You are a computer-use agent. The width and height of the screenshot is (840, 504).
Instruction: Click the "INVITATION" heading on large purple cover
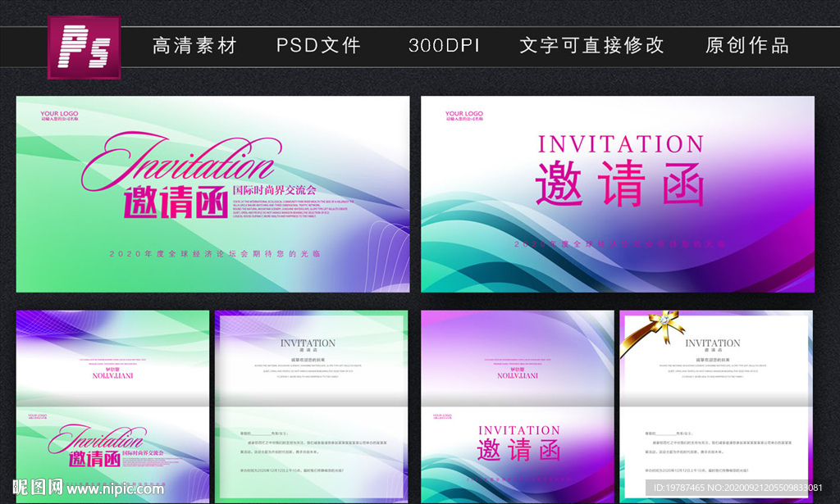tap(621, 144)
